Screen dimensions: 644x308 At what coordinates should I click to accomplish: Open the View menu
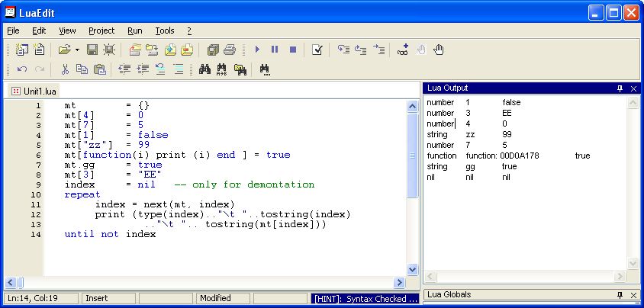tap(67, 30)
